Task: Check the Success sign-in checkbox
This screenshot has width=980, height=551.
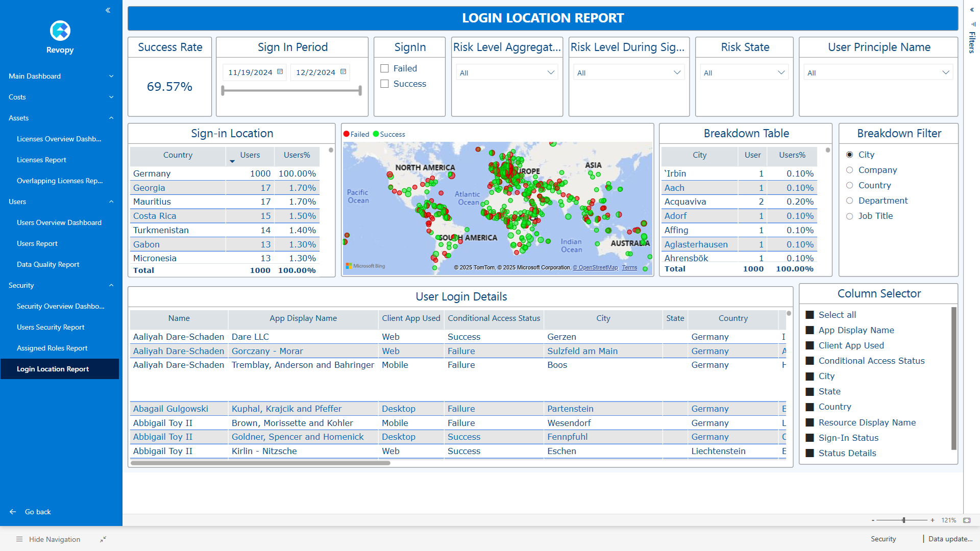Action: tap(385, 84)
